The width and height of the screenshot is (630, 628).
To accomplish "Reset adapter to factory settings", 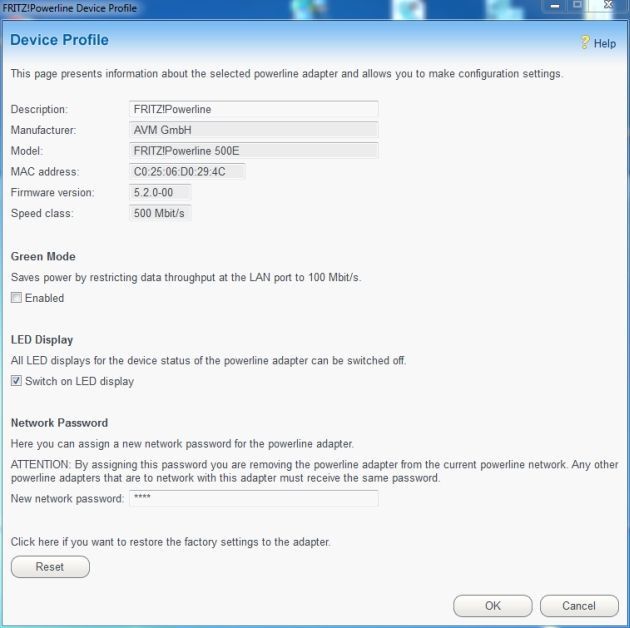I will (x=50, y=567).
